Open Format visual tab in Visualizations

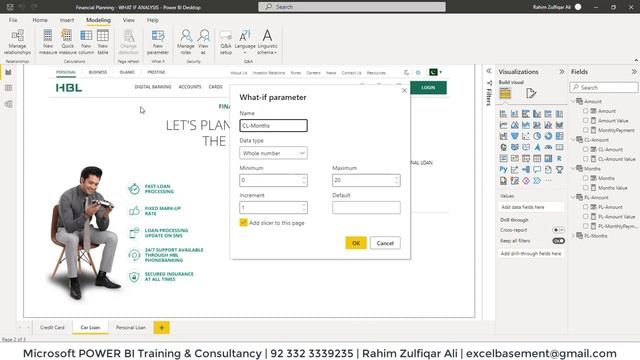(x=531, y=93)
